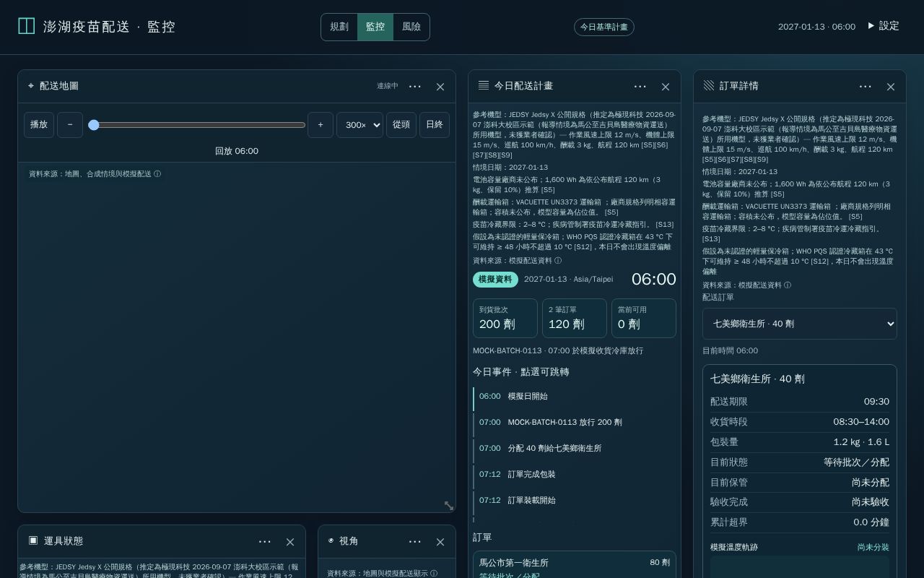Screen dimensions: 924x578
Task: Click the 到貨批次 200 劑 stat card
Action: pos(505,318)
